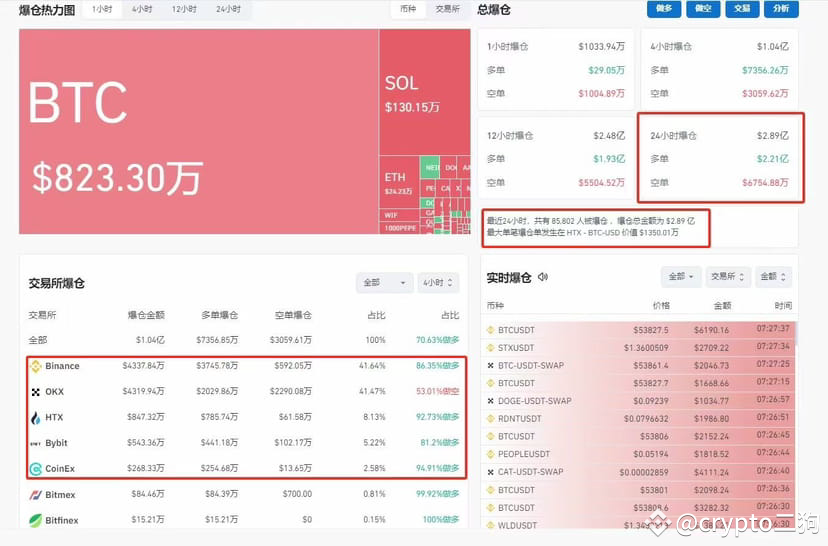Viewport: 828px width, 546px height.
Task: Click the Binance icon beside RDNTUSDT
Action: 491,419
